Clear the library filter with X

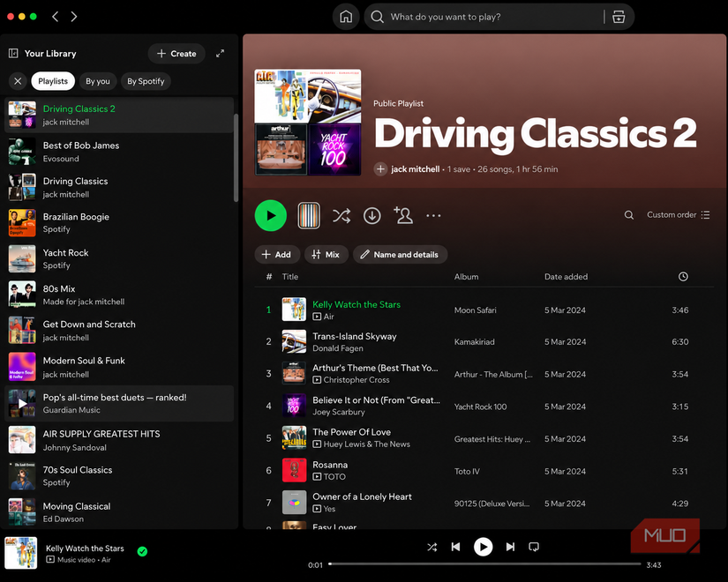tap(18, 81)
